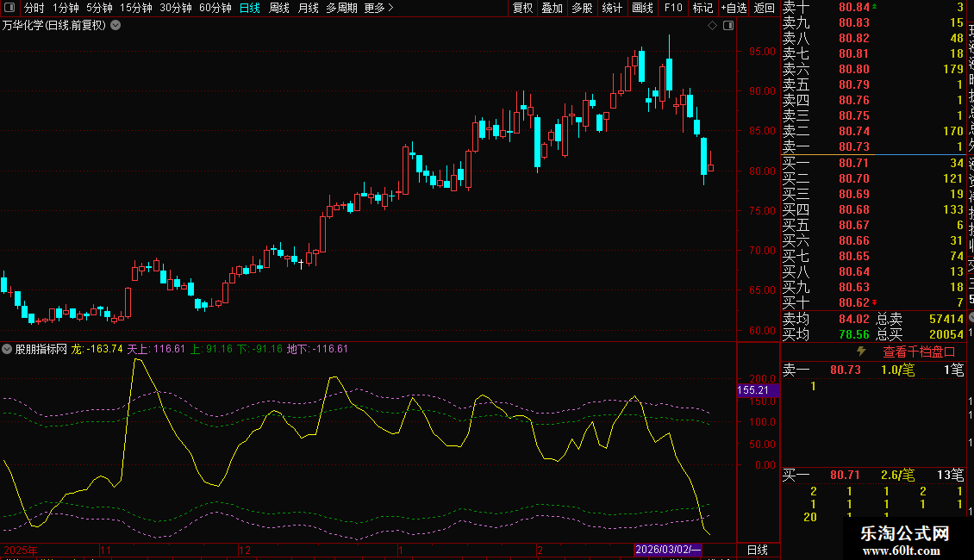The width and height of the screenshot is (974, 560).
Task: Select the 1分钟 period
Action: 66,8
